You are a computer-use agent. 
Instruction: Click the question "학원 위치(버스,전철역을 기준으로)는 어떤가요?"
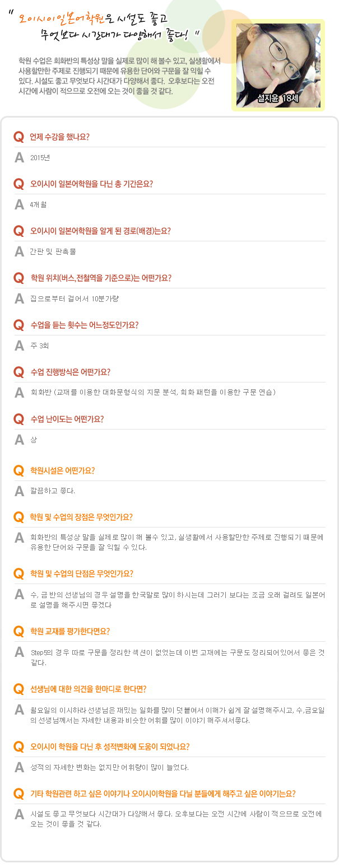pos(101,278)
